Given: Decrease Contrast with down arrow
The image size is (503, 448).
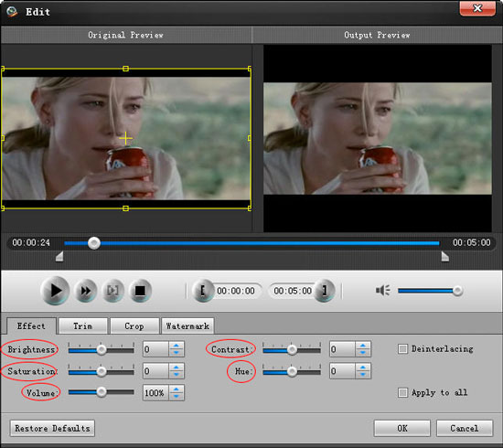Looking at the screenshot, I should click(363, 353).
